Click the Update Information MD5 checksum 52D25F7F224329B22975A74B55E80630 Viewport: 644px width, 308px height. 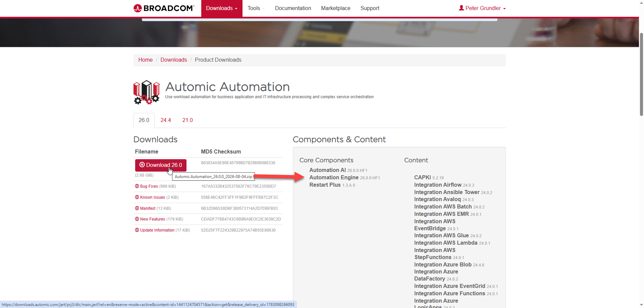[x=238, y=230]
